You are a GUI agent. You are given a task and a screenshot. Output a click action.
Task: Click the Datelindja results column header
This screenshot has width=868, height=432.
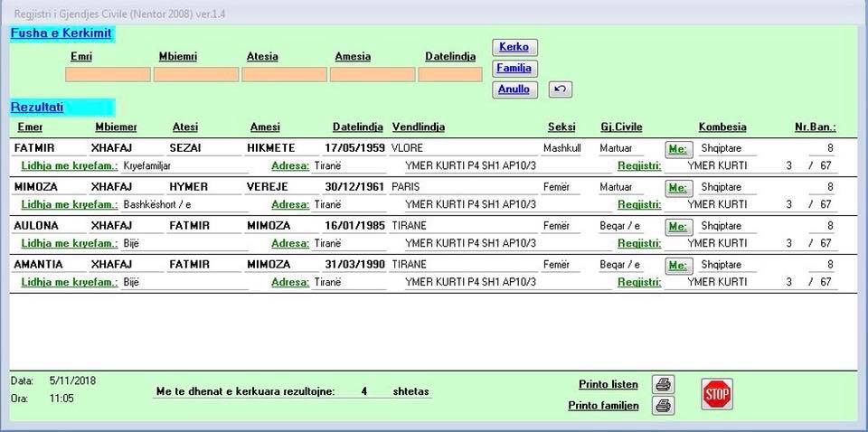point(358,127)
